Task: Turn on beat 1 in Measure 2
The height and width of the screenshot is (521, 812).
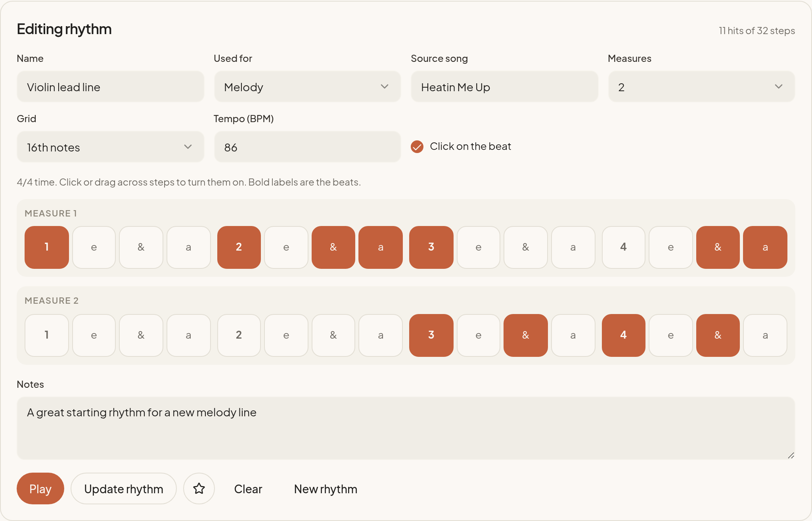Action: [47, 335]
